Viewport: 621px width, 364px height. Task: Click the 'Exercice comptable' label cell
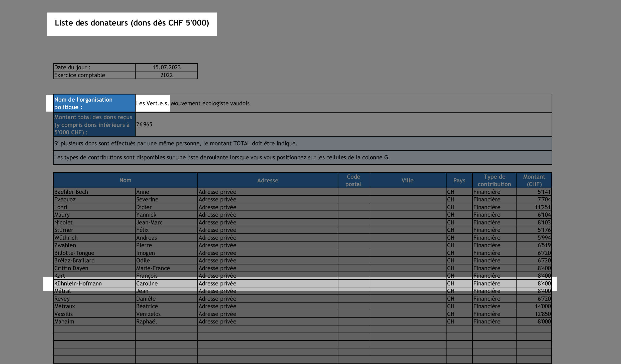pyautogui.click(x=94, y=75)
